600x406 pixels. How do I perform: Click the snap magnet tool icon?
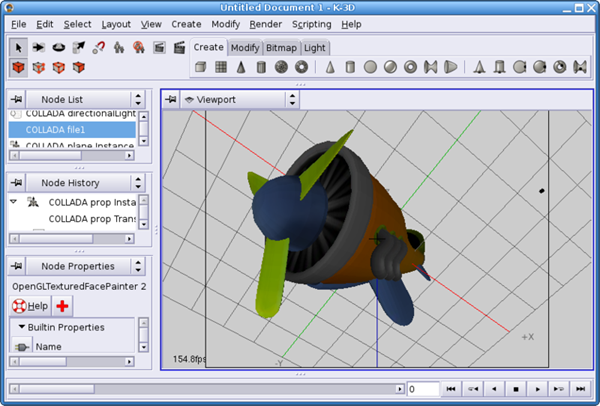[x=99, y=47]
